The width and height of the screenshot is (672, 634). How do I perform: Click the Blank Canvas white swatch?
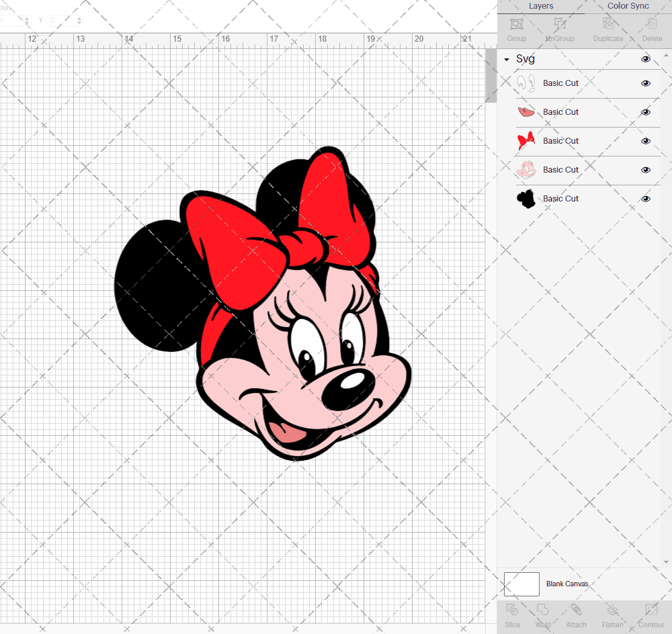coord(521,584)
